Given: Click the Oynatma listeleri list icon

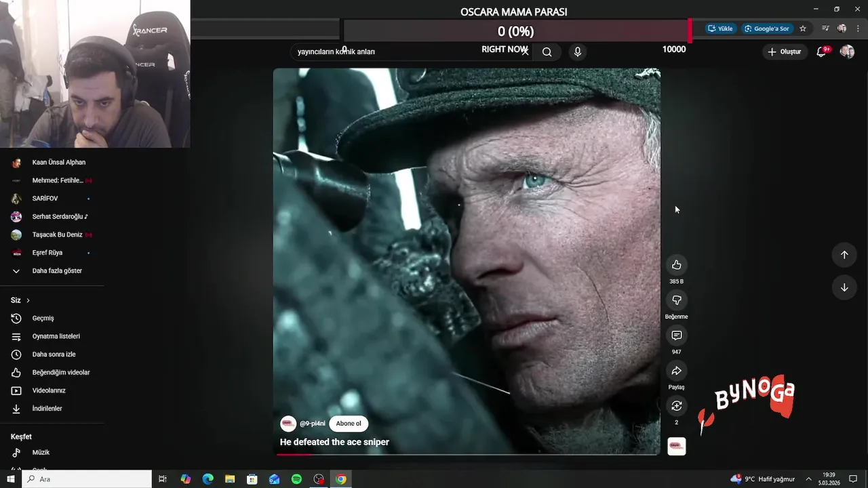Looking at the screenshot, I should 16,336.
